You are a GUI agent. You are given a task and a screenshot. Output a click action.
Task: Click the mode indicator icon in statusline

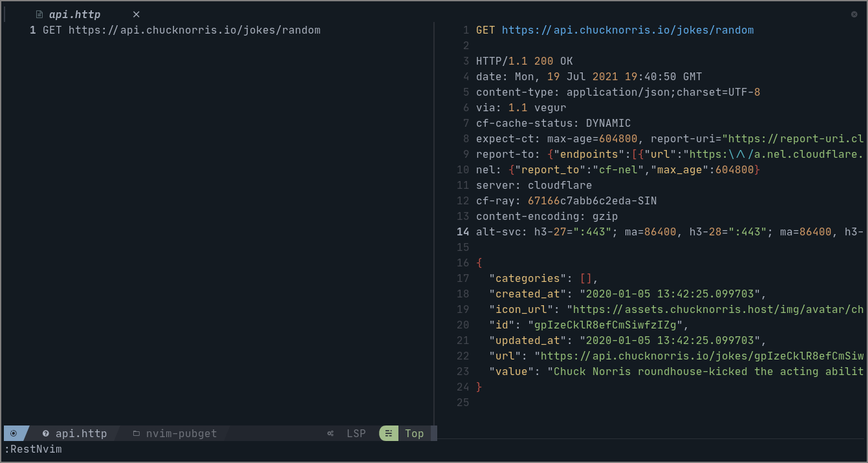[x=14, y=433]
